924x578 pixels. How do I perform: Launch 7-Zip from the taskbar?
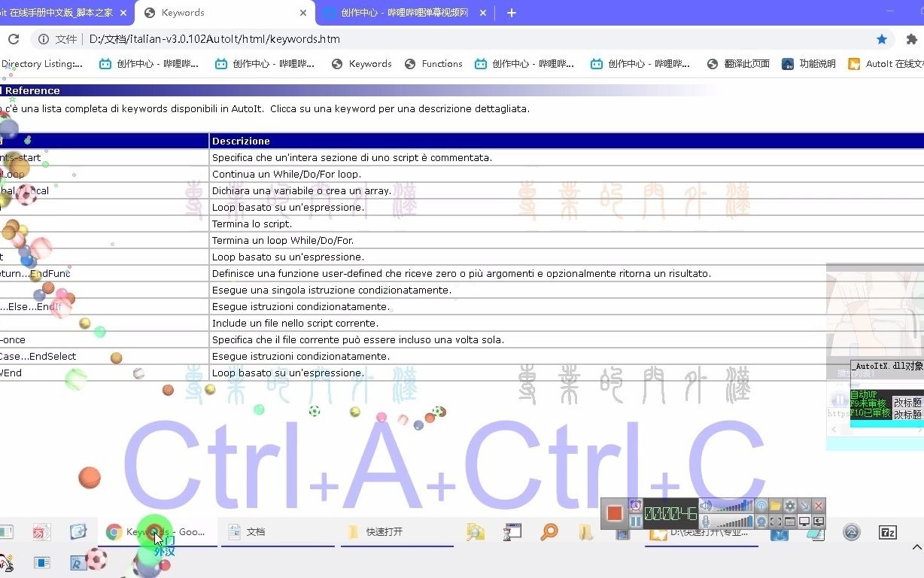(x=888, y=532)
